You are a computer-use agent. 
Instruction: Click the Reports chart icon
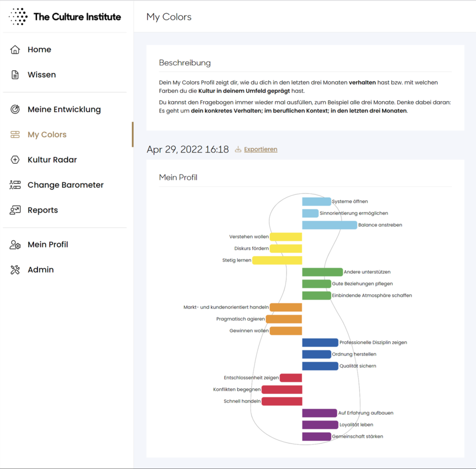tap(15, 210)
